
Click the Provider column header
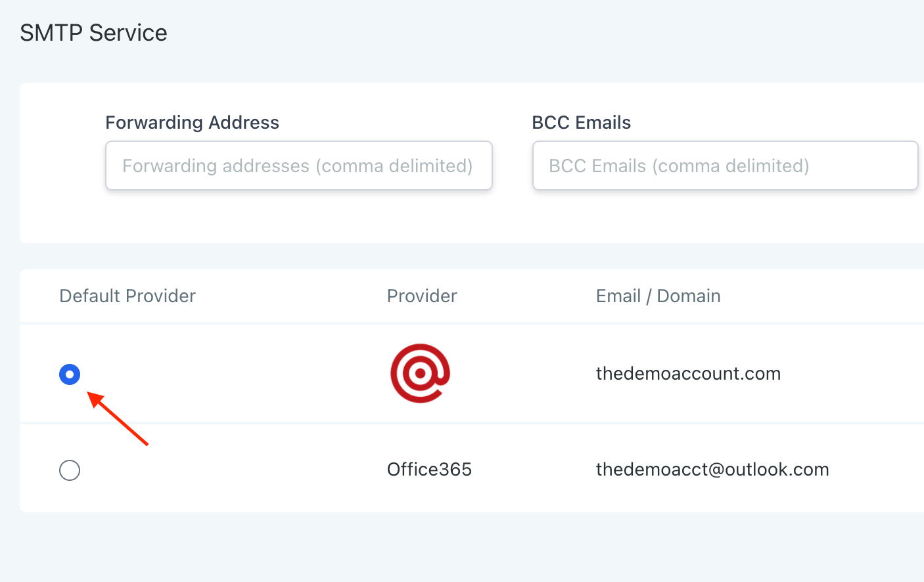click(x=422, y=296)
